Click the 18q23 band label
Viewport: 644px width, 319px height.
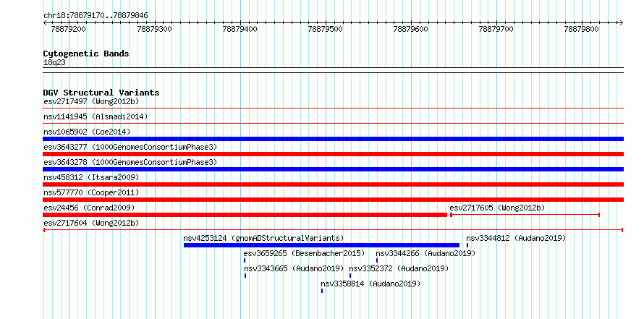(54, 62)
